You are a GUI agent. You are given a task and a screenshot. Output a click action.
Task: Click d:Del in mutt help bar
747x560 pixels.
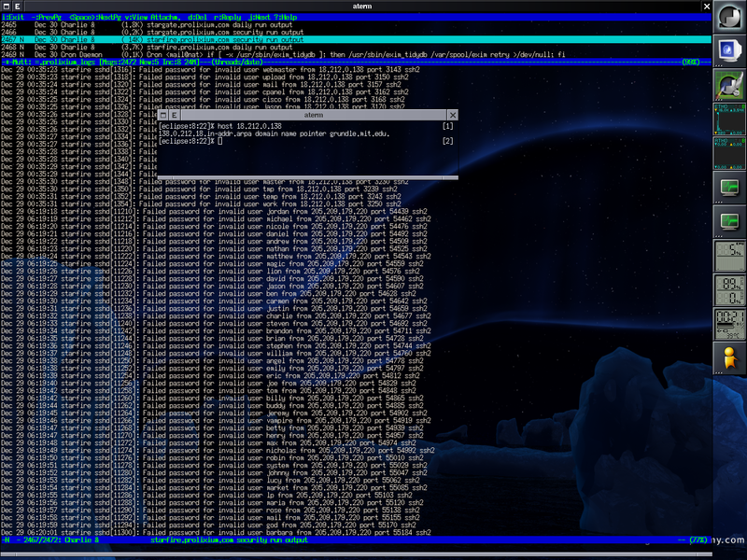click(197, 17)
